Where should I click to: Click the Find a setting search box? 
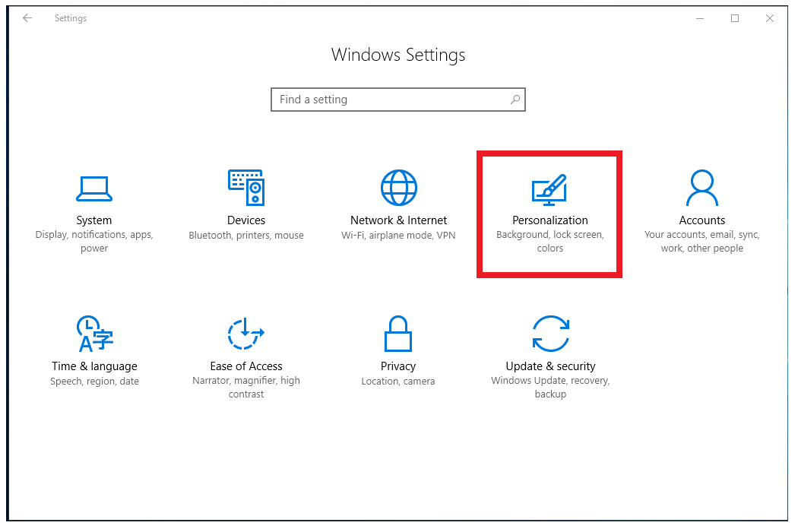[398, 100]
